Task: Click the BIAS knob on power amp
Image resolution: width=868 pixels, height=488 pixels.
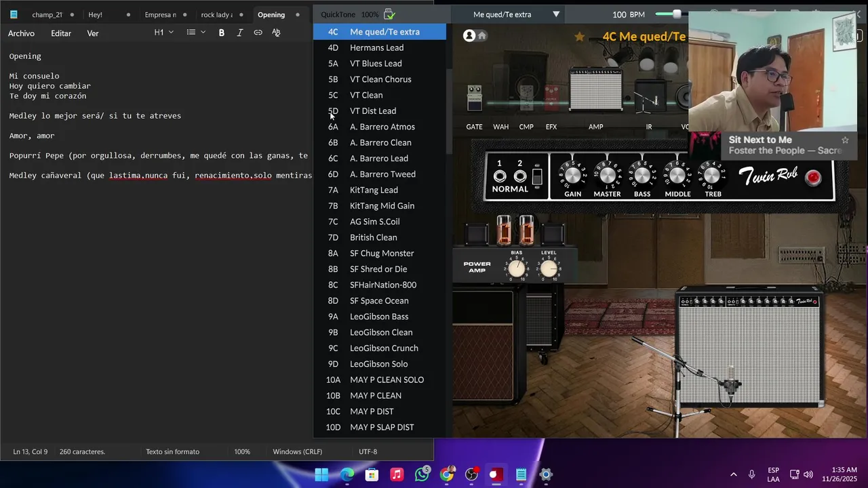Action: pyautogui.click(x=517, y=269)
